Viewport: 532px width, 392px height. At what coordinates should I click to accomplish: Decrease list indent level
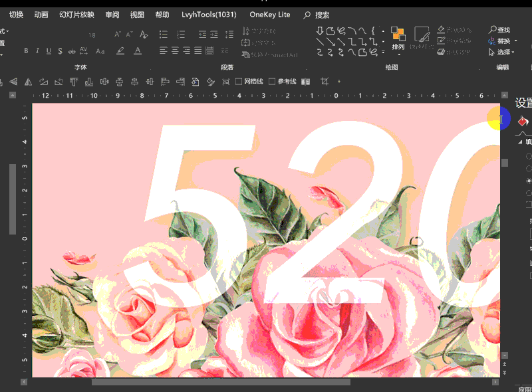pos(203,35)
